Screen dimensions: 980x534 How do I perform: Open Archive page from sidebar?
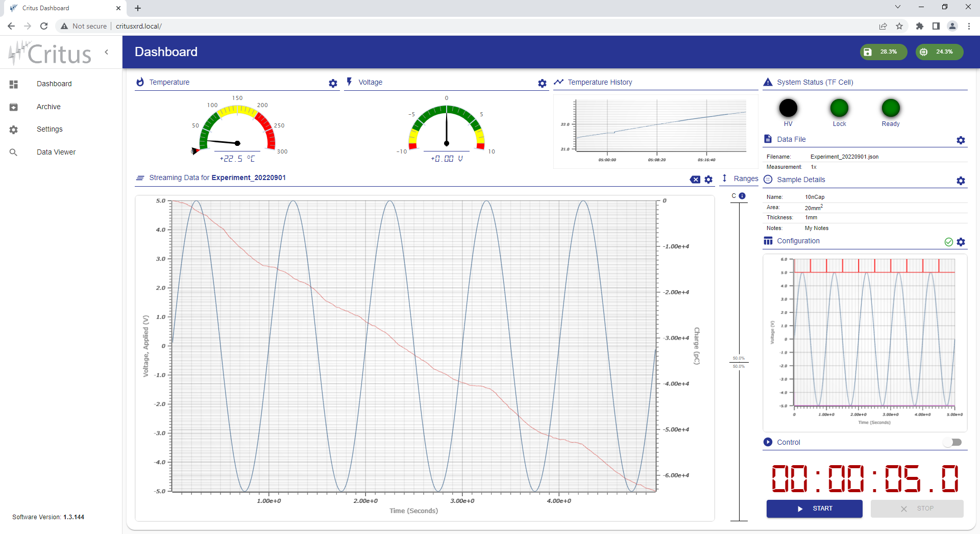48,107
